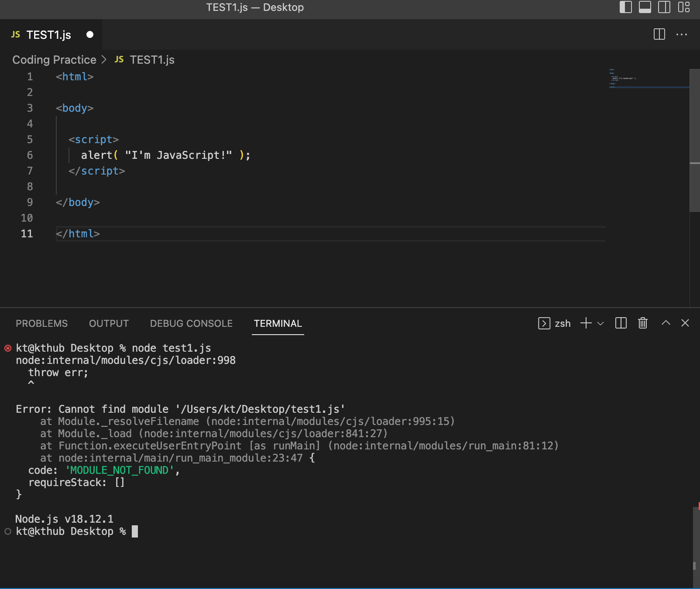The image size is (700, 589).
Task: Click TEST1.js breadcrumb item
Action: [152, 60]
